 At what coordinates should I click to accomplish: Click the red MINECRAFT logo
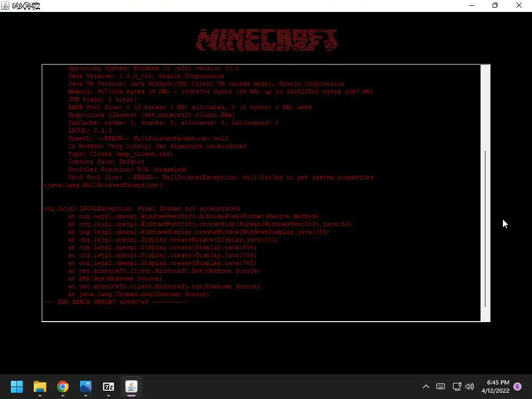coord(267,40)
